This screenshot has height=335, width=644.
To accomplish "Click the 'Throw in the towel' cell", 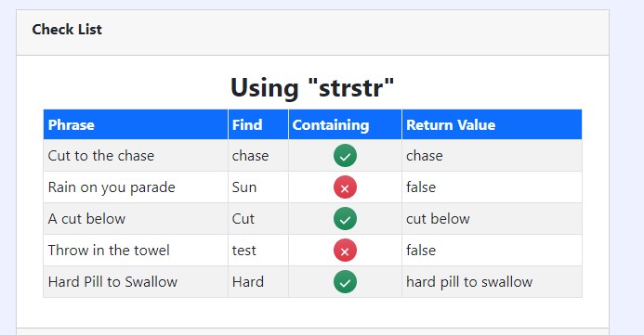I will coord(136,251).
